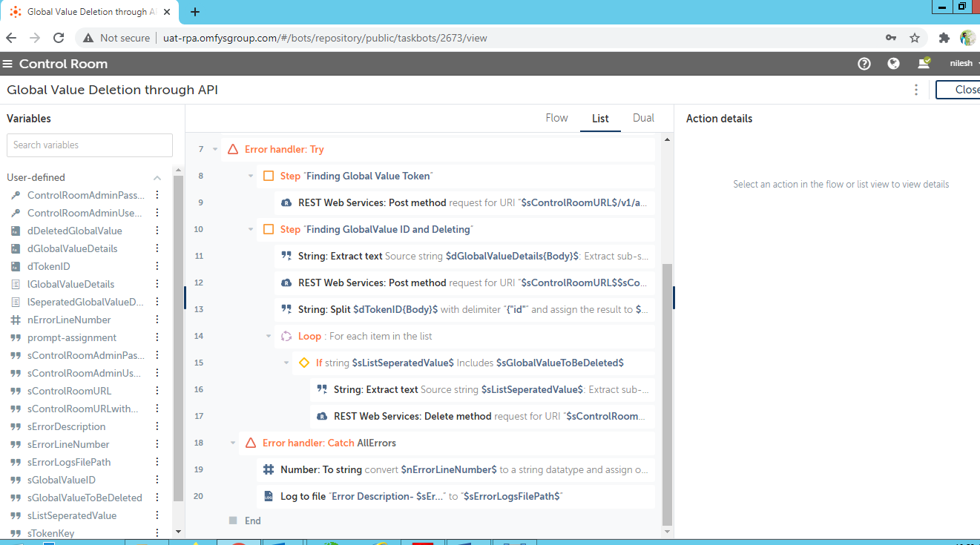The width and height of the screenshot is (980, 545).
Task: Switch to the Dual view tab
Action: (643, 119)
